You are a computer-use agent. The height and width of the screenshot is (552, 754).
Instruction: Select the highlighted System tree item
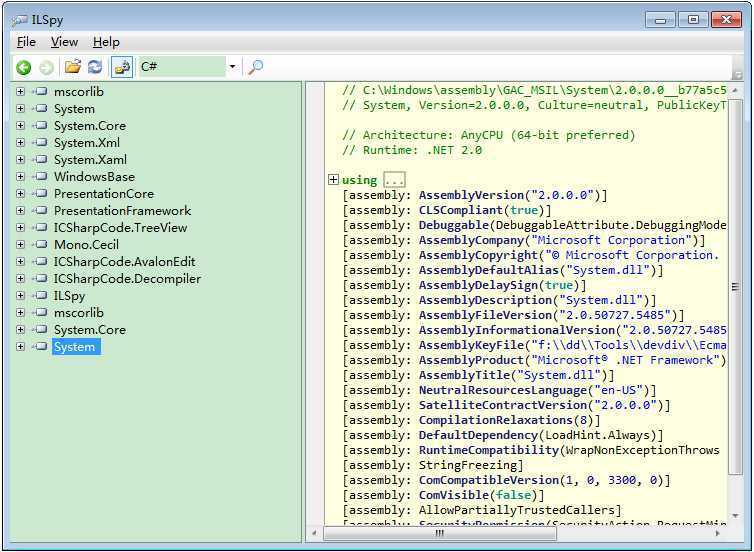(76, 347)
